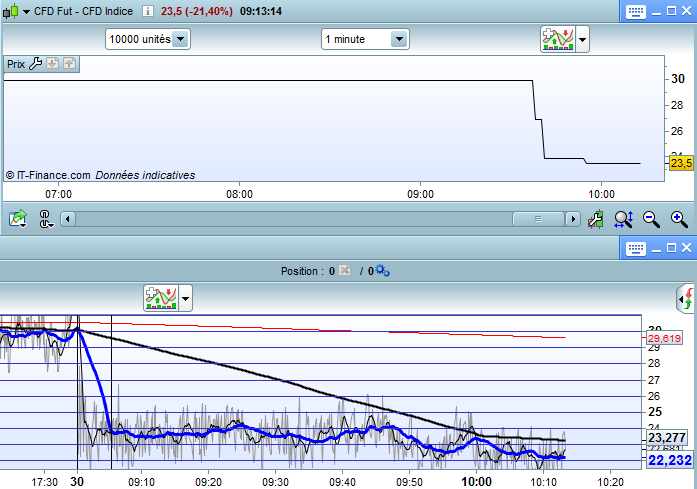697x489 pixels.
Task: Click the auto-fit zoom magnifier icon
Action: pos(624,219)
